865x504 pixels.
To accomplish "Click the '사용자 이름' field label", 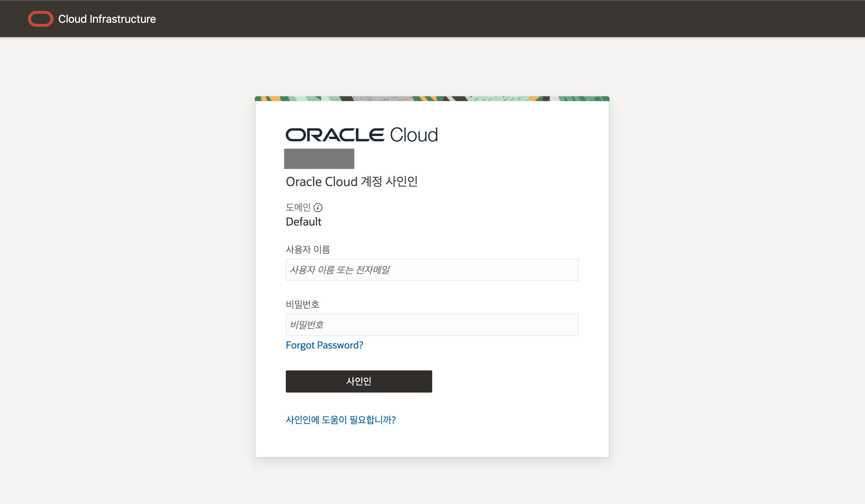I will coord(308,250).
